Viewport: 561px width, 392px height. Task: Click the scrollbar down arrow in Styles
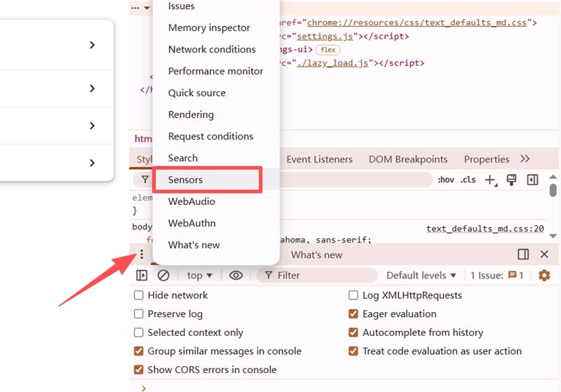553,236
